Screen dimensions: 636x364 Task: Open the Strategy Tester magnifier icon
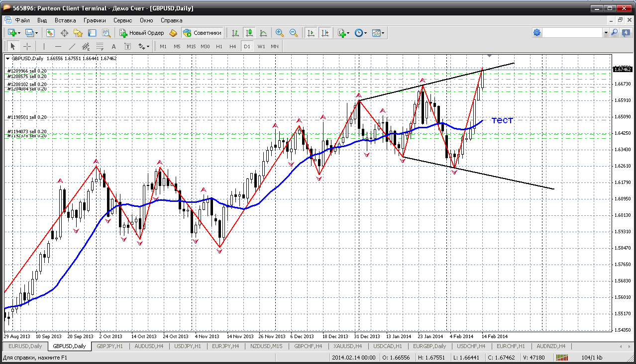(106, 33)
